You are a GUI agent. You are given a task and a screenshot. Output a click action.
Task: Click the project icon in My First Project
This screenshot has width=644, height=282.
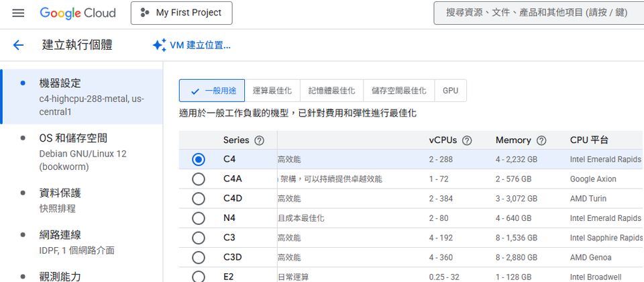click(145, 13)
